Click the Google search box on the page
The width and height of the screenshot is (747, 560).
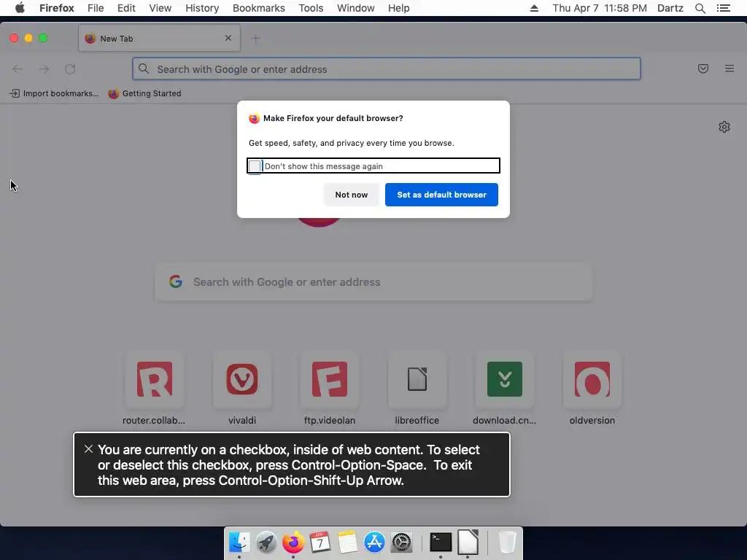pos(373,282)
